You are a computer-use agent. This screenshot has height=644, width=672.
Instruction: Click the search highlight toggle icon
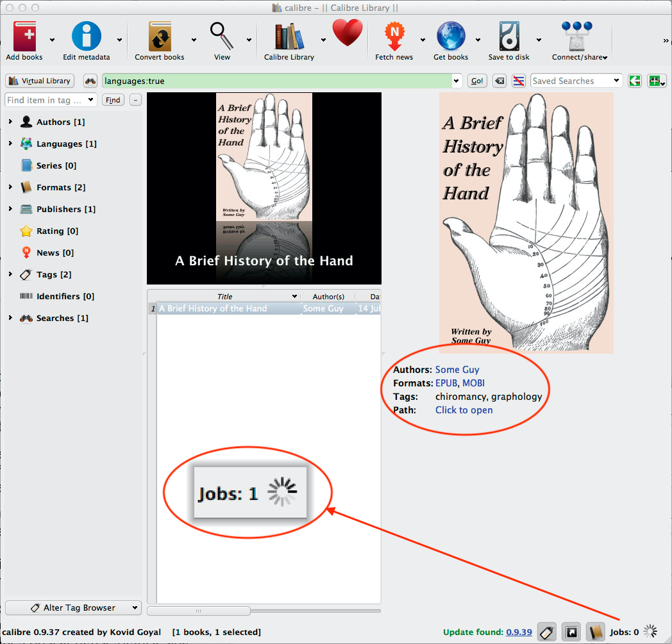518,81
